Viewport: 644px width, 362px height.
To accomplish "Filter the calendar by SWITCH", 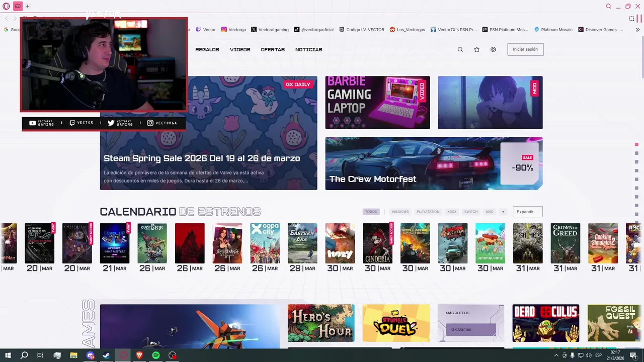I will (x=471, y=212).
